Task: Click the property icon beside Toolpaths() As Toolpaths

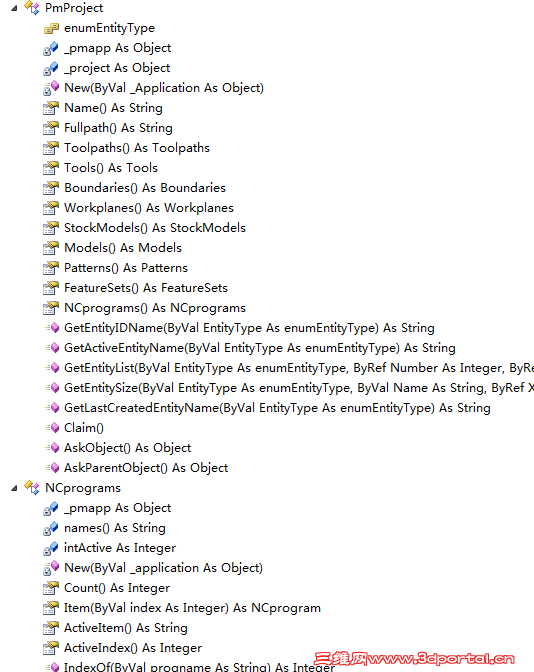Action: point(51,148)
